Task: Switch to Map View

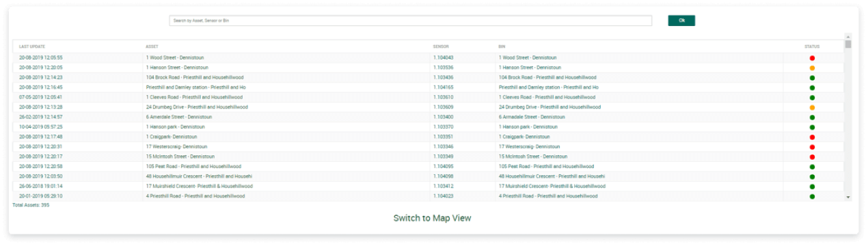Action: 432,218
